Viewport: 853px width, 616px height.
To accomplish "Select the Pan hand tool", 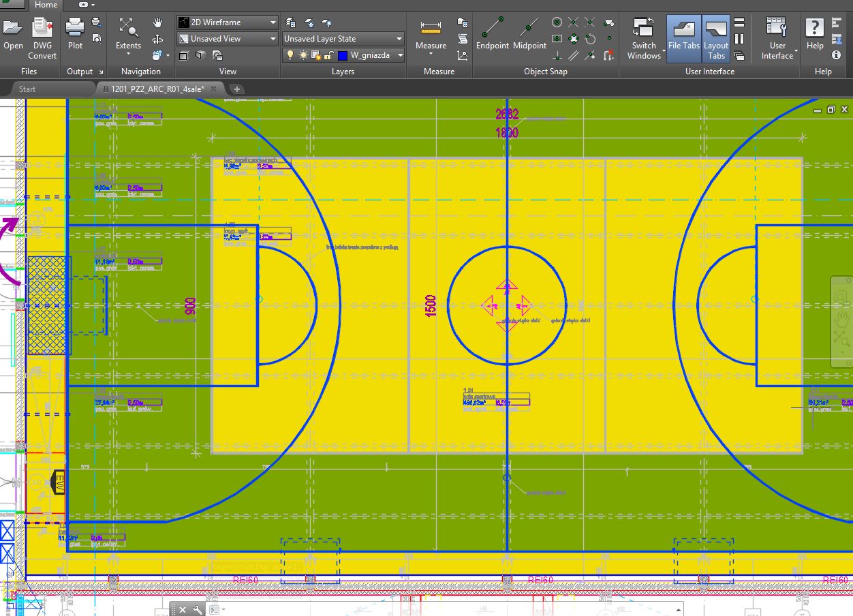I will (x=157, y=23).
